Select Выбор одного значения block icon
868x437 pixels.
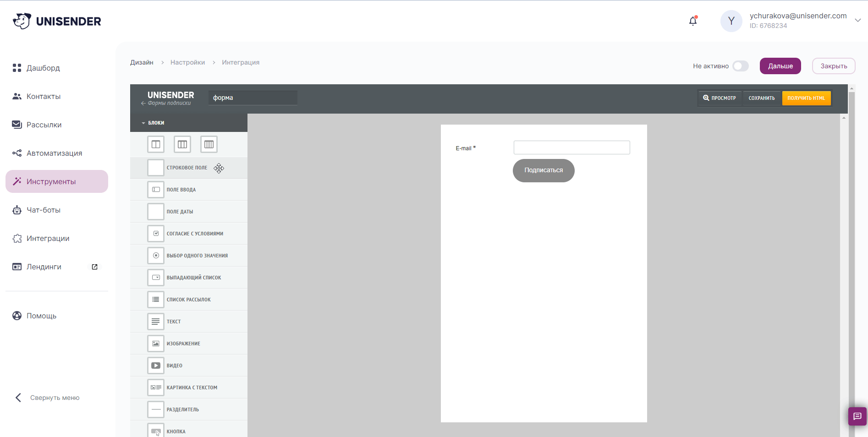point(156,256)
